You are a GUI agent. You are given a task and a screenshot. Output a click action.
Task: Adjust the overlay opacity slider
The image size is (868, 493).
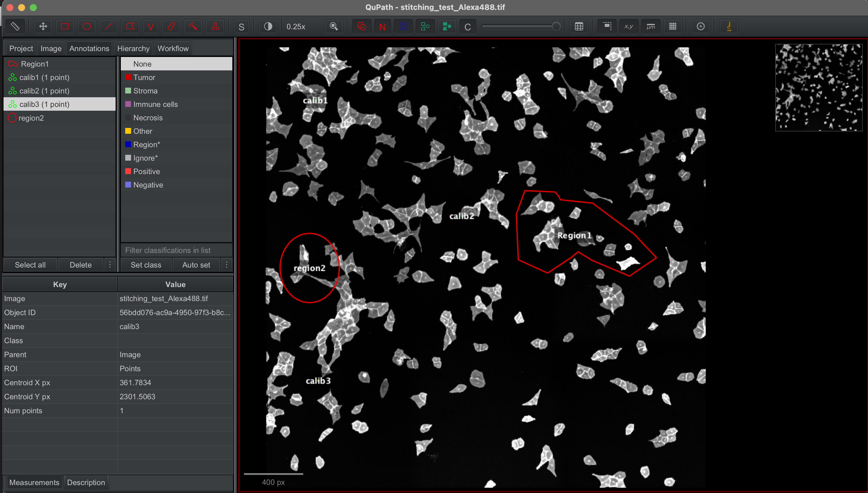[521, 26]
